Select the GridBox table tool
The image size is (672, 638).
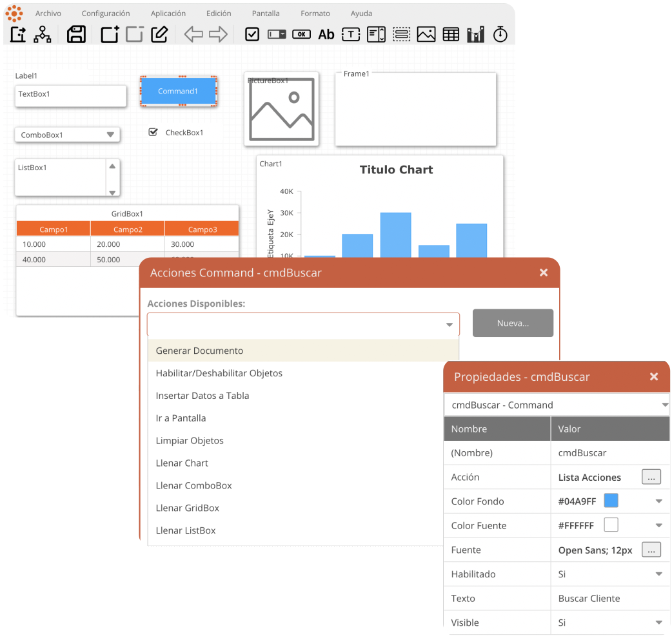click(x=451, y=34)
